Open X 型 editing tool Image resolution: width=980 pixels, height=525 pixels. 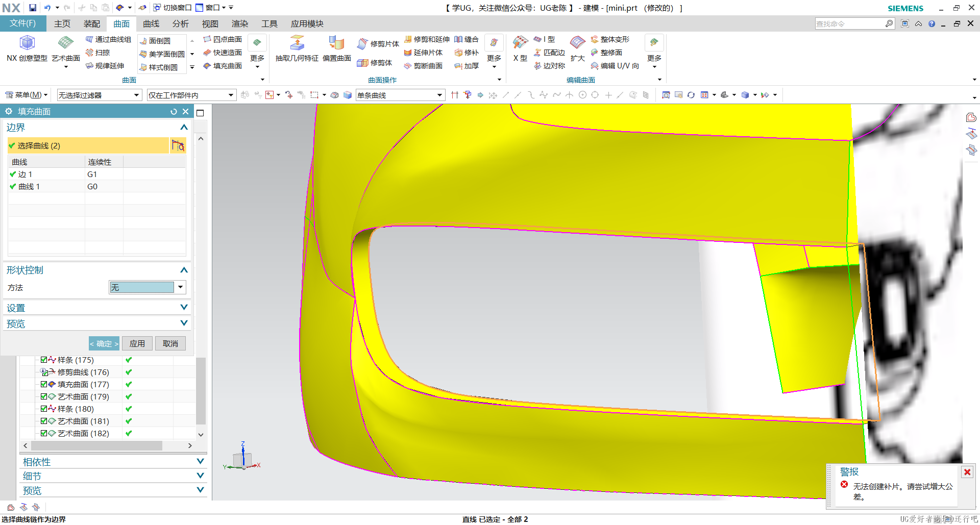[x=520, y=49]
